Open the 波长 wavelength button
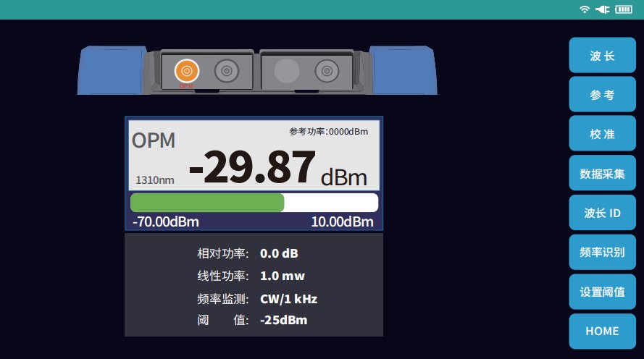644x359 pixels. point(602,56)
